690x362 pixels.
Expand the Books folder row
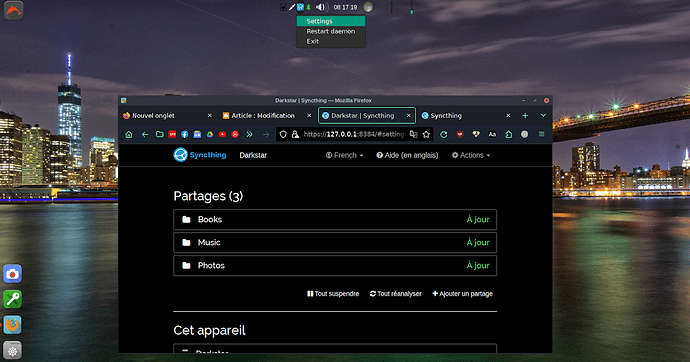(335, 219)
